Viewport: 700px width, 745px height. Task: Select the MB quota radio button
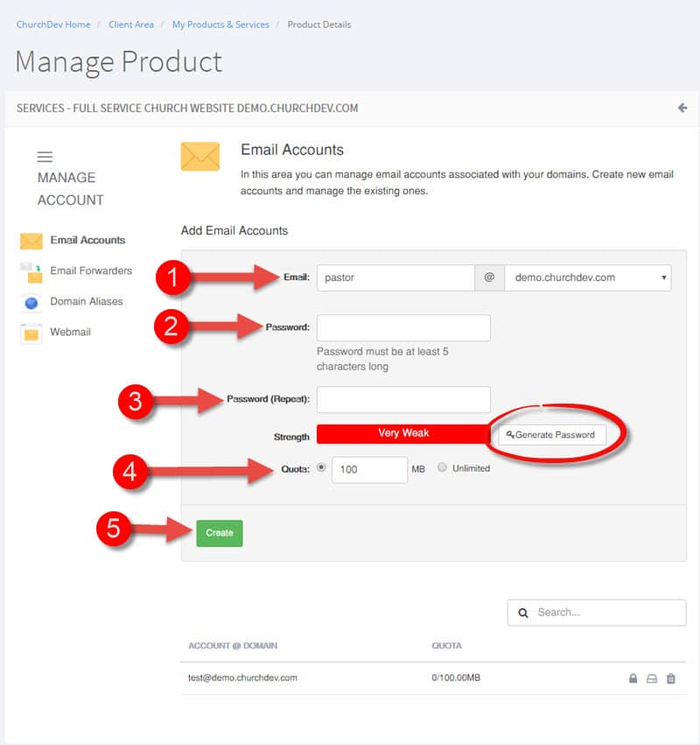321,467
